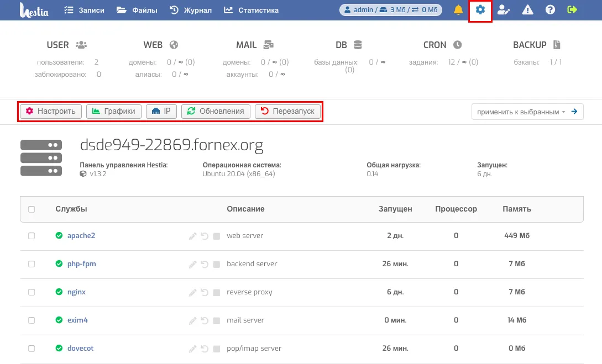Screen dimensions: 602x364
Task: Click the edit pencil icon for apache2
Action: pyautogui.click(x=192, y=236)
